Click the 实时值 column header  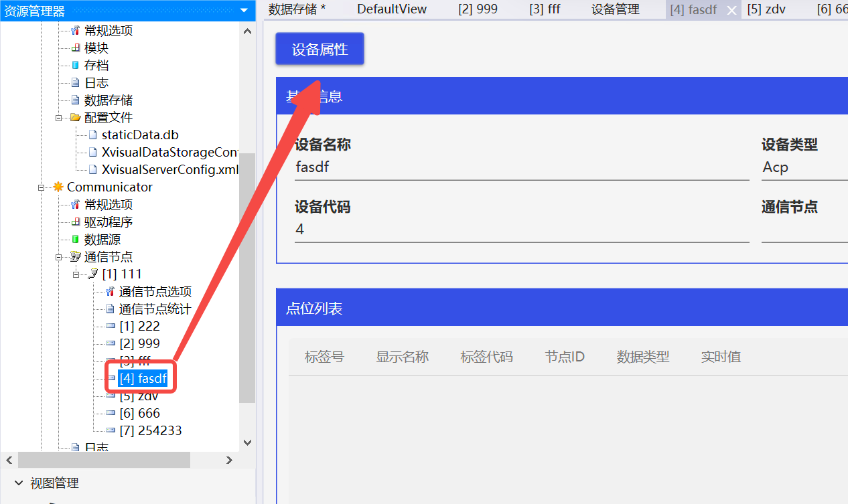(721, 357)
